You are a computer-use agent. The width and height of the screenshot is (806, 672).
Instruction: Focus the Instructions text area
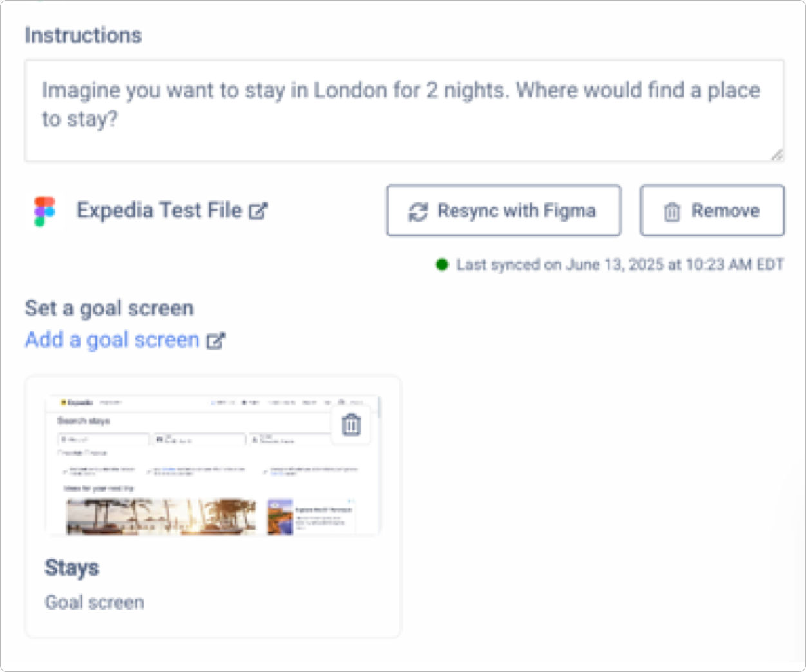pos(404,111)
